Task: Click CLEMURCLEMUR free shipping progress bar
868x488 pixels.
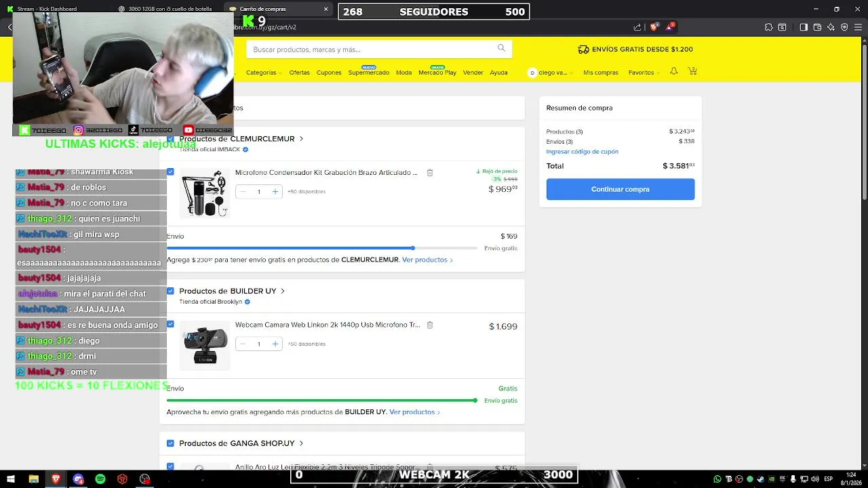Action: coord(321,248)
